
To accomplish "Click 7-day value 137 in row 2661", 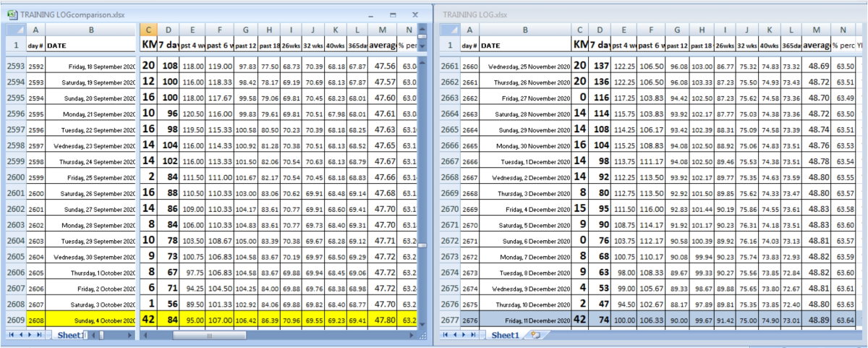I will coord(600,66).
